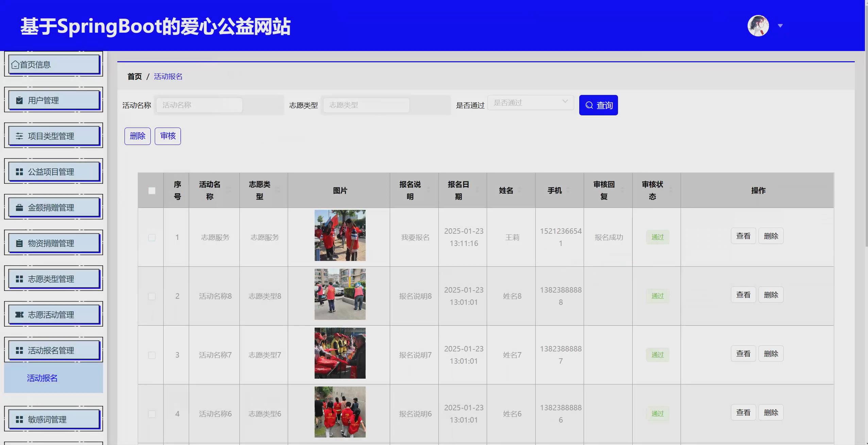868x445 pixels.
Task: Open image thumbnail in row 活动名称7
Action: [340, 353]
